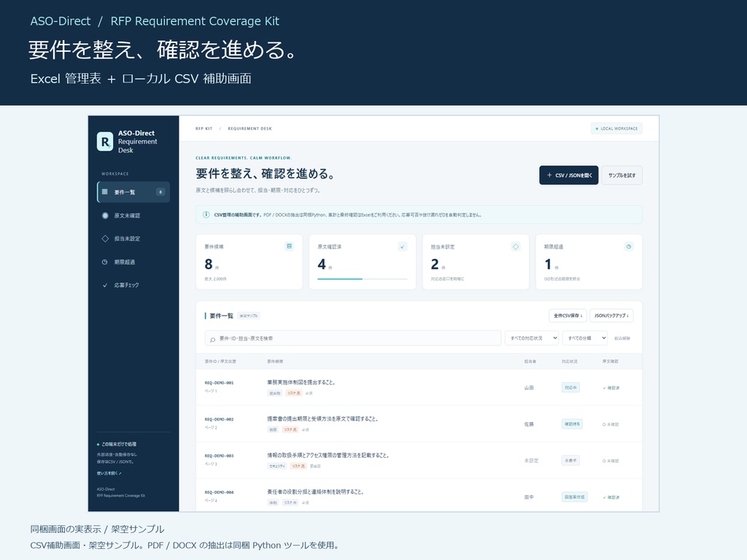Click the count badge on 要件一覧 menu

click(160, 192)
